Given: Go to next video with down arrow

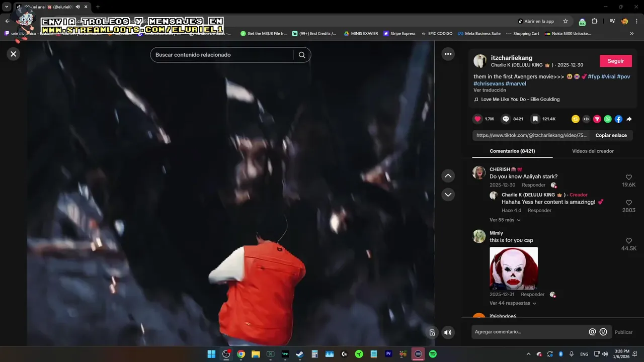Looking at the screenshot, I should [x=448, y=195].
